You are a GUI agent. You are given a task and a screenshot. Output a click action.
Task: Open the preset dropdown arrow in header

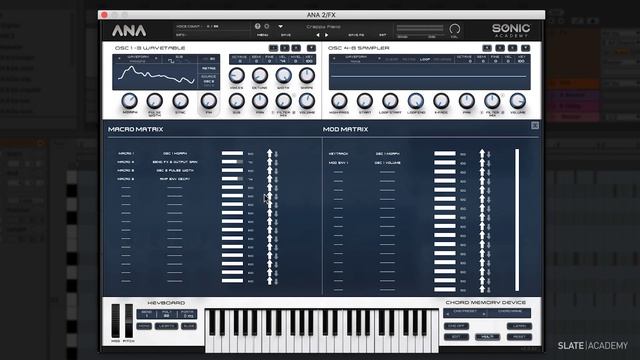point(280,27)
